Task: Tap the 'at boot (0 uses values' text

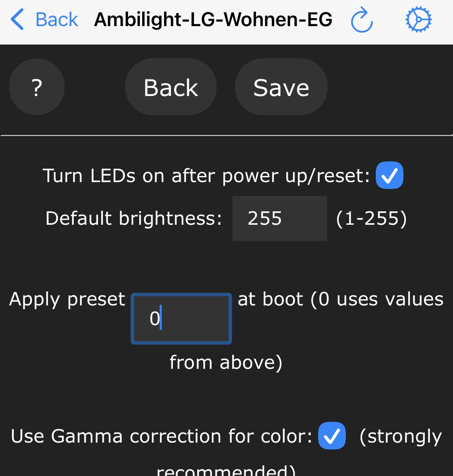Action: pos(340,299)
